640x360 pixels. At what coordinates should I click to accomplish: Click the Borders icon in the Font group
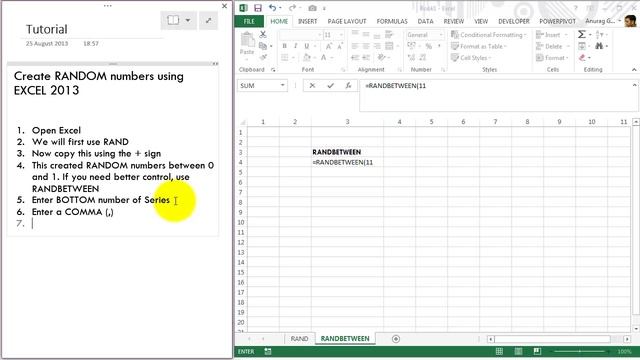[x=284, y=58]
